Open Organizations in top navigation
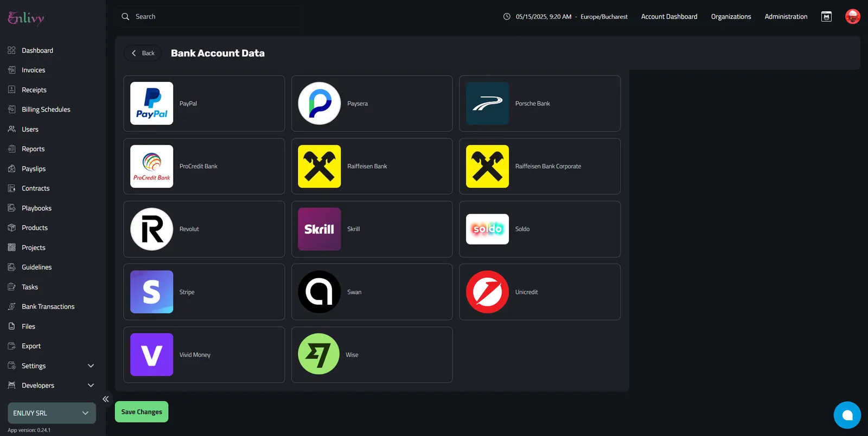Viewport: 868px width, 436px height. 731,17
